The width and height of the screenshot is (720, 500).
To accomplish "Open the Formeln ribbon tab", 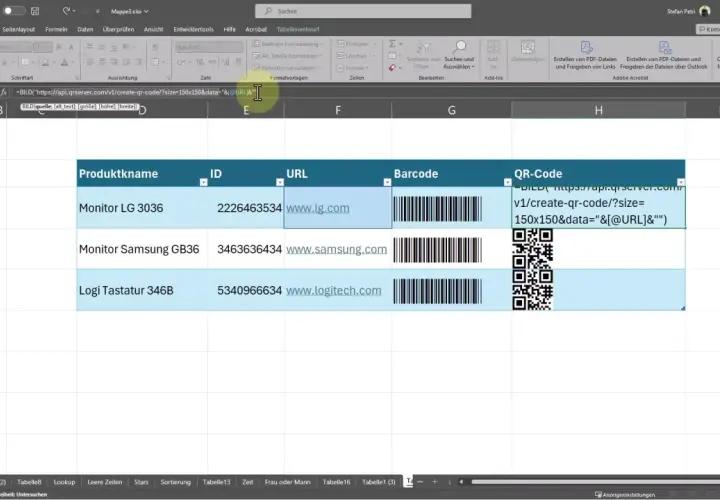I will 56,29.
